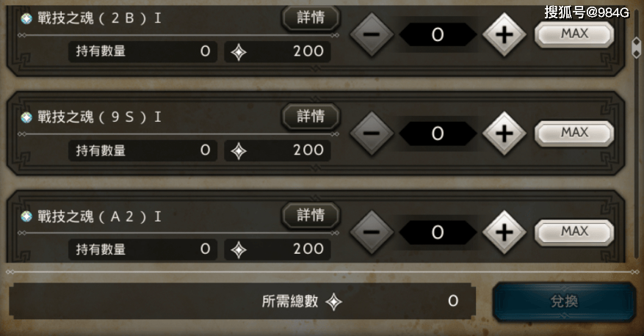
Task: Click the 9S item gem icon
Action: tap(26, 117)
